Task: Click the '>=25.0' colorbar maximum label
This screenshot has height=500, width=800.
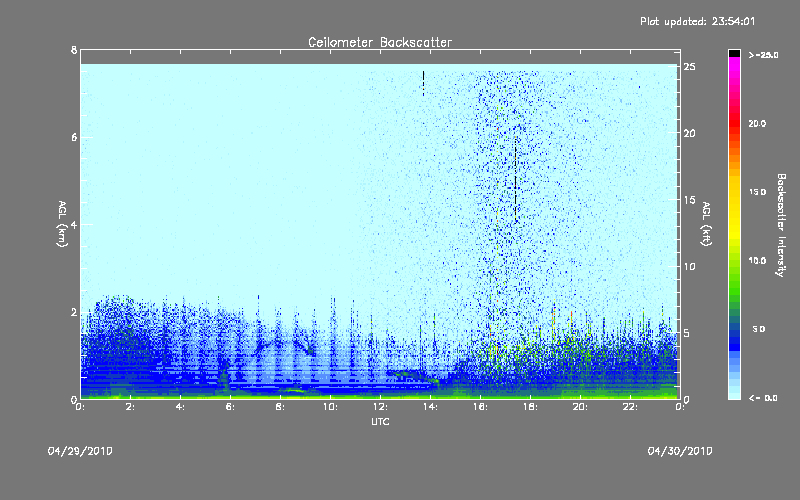Action: pyautogui.click(x=763, y=55)
